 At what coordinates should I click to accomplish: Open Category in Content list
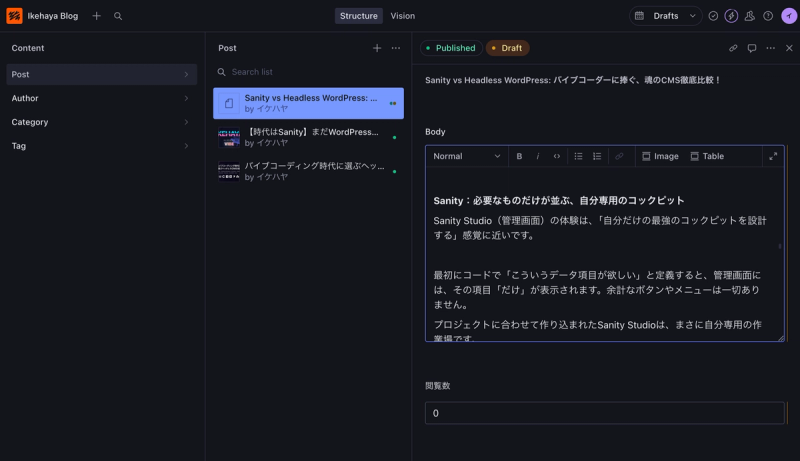(102, 122)
